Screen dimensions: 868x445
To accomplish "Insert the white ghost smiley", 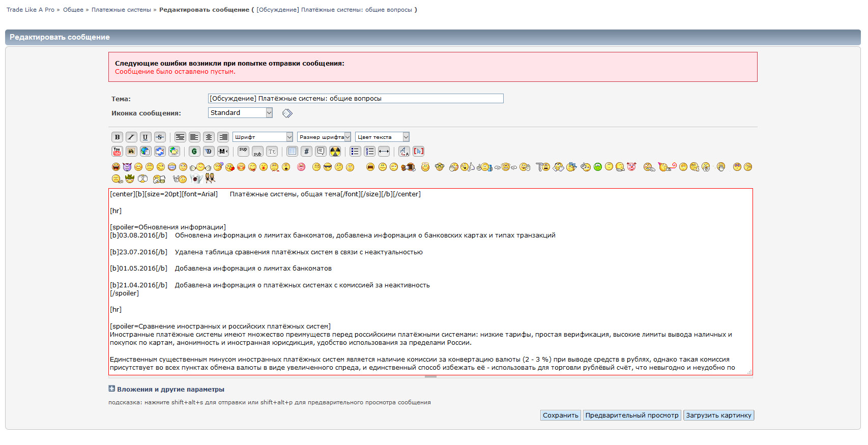I will (x=196, y=179).
